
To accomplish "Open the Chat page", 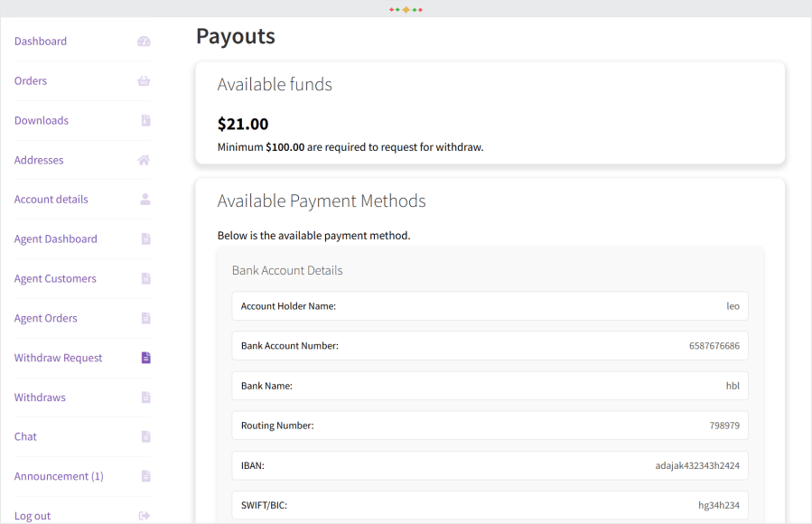I will (x=25, y=436).
